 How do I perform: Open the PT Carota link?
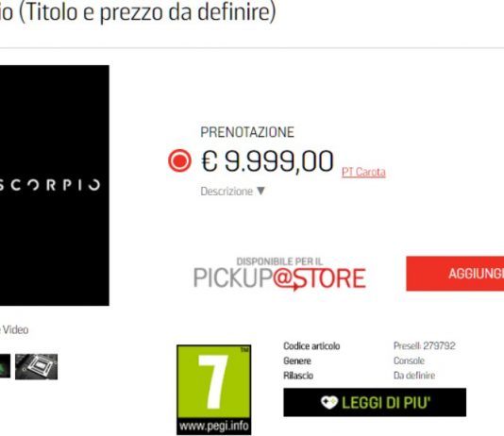363,172
